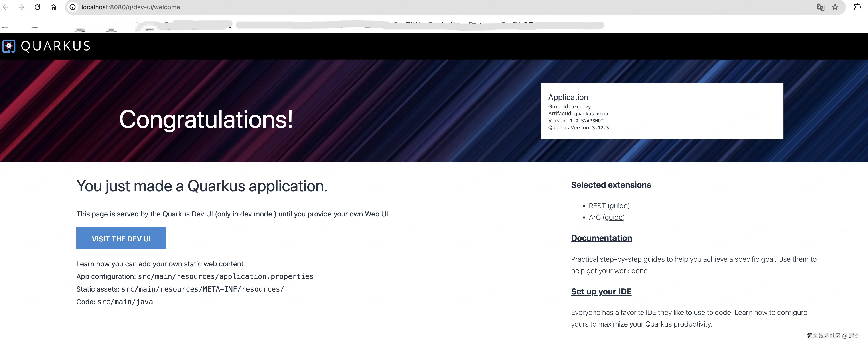Go to the browser home page

tap(53, 7)
